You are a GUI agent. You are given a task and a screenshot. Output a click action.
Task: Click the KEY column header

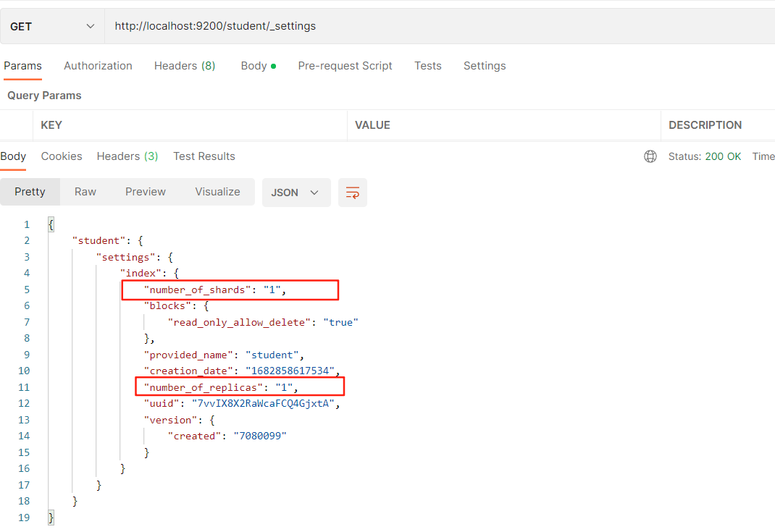tap(51, 125)
